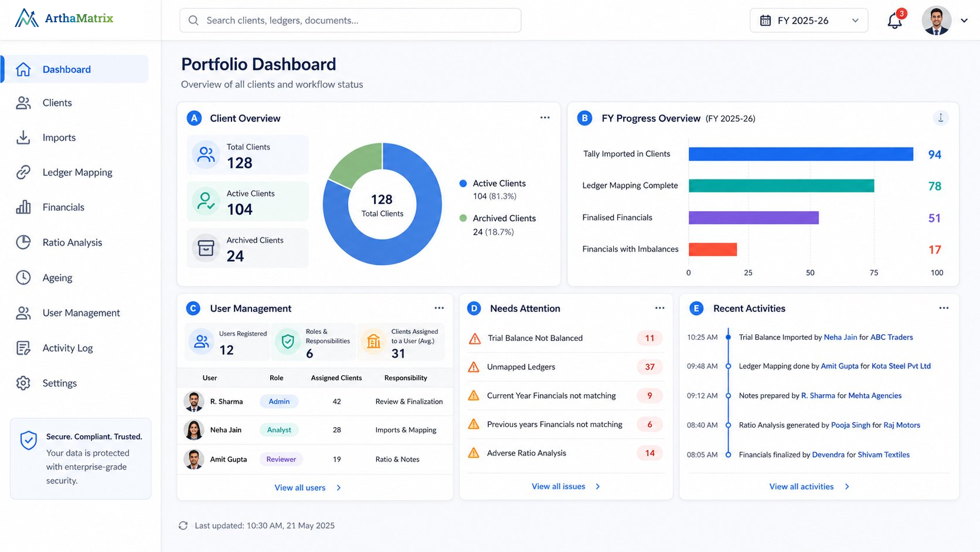
Task: Click the Pooja Singh name link
Action: [850, 425]
